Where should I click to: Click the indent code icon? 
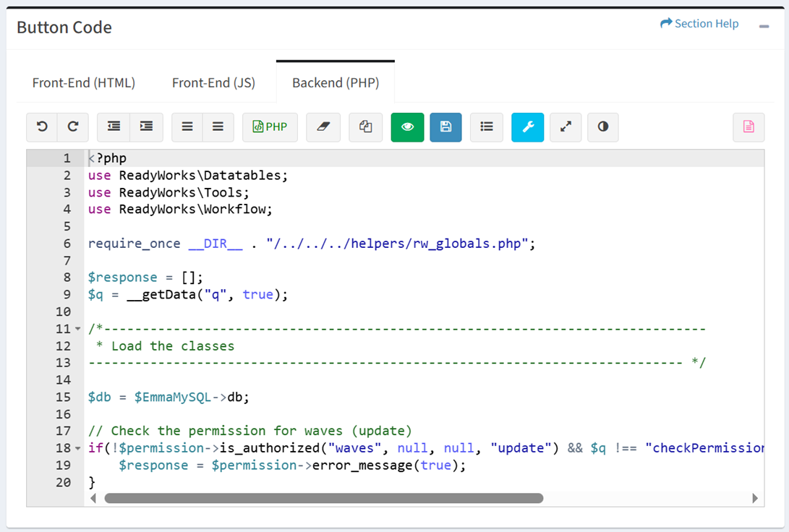[146, 126]
